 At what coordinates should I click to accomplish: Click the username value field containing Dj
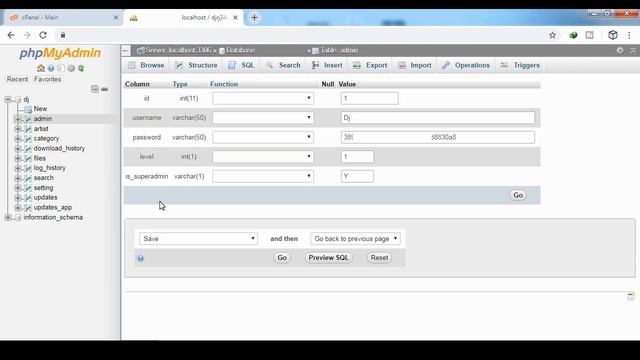click(438, 118)
